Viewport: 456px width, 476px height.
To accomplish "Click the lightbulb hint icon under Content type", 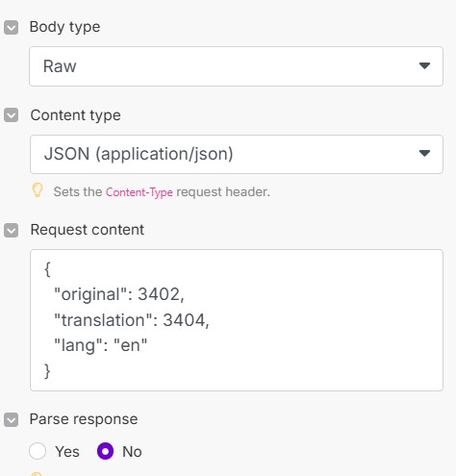I will (x=38, y=190).
